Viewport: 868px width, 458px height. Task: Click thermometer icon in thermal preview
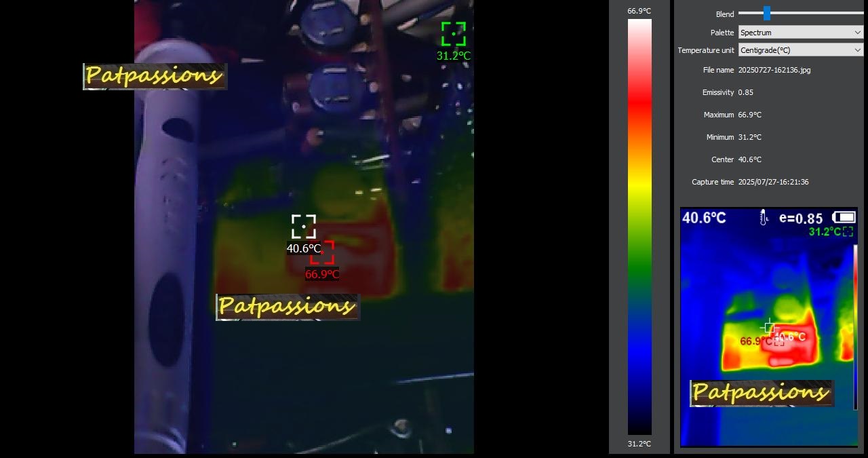(x=764, y=218)
